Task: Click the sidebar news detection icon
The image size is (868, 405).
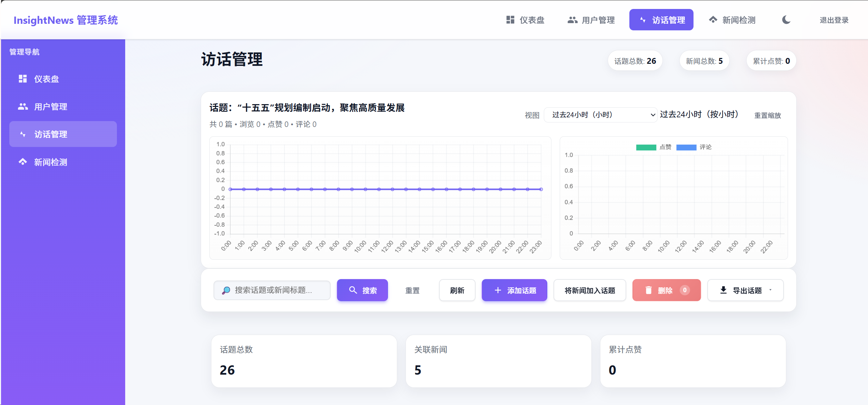Action: (x=23, y=162)
